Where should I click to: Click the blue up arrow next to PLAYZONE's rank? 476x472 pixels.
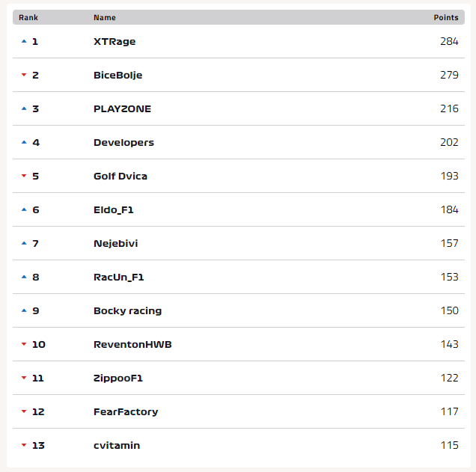tap(24, 108)
